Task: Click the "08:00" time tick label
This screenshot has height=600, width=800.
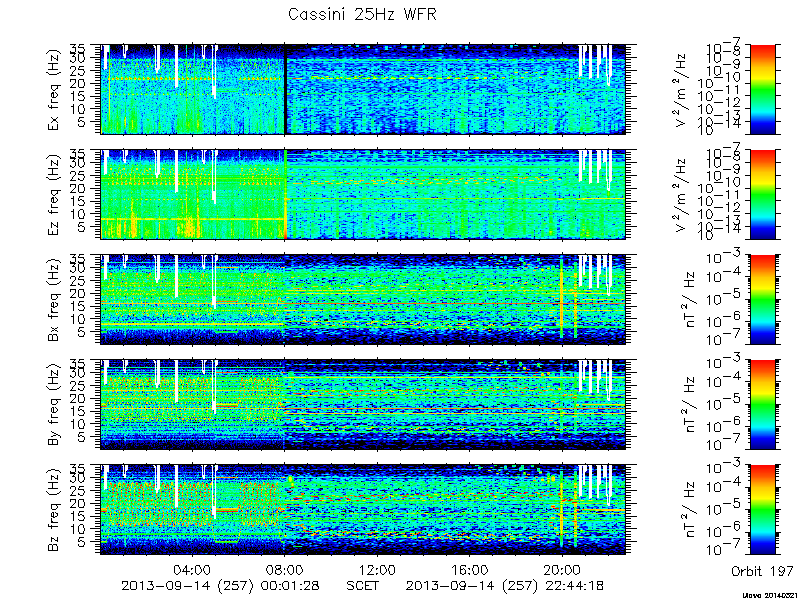Action: [285, 569]
